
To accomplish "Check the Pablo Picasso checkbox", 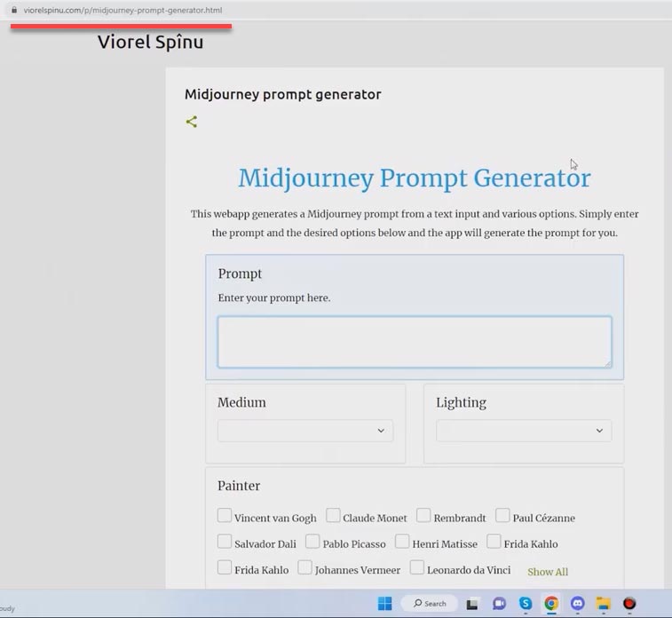I will click(x=312, y=542).
